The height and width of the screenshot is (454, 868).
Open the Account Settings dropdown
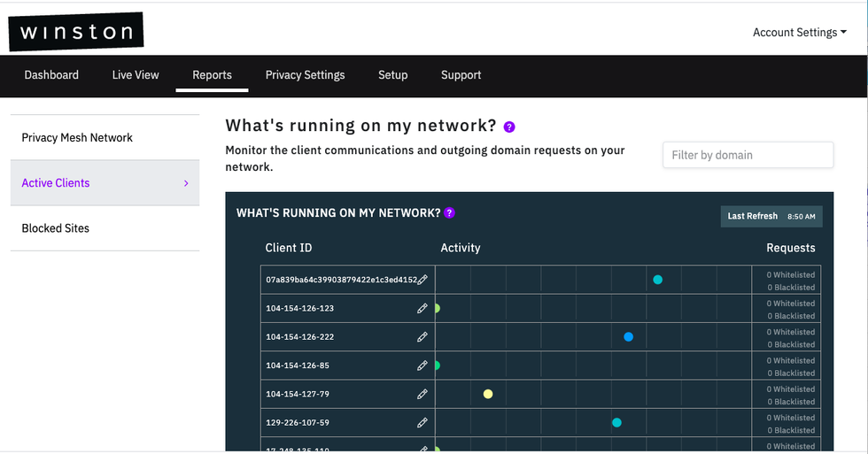point(799,33)
